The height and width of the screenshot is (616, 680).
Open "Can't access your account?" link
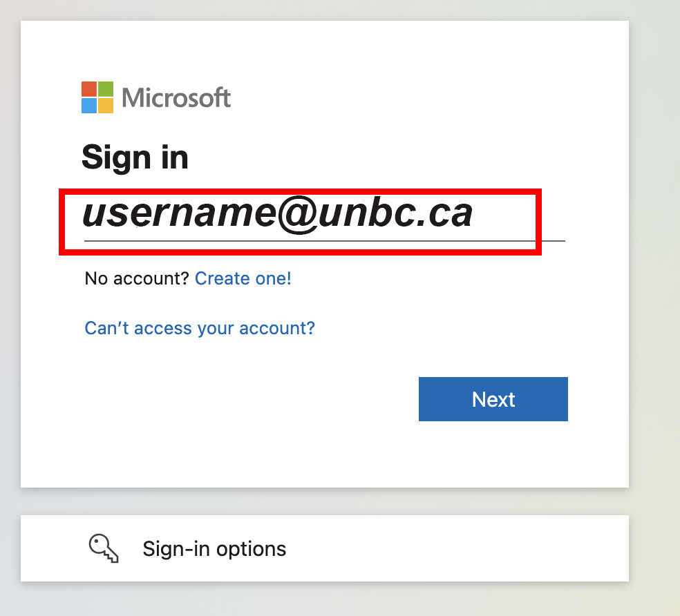200,327
